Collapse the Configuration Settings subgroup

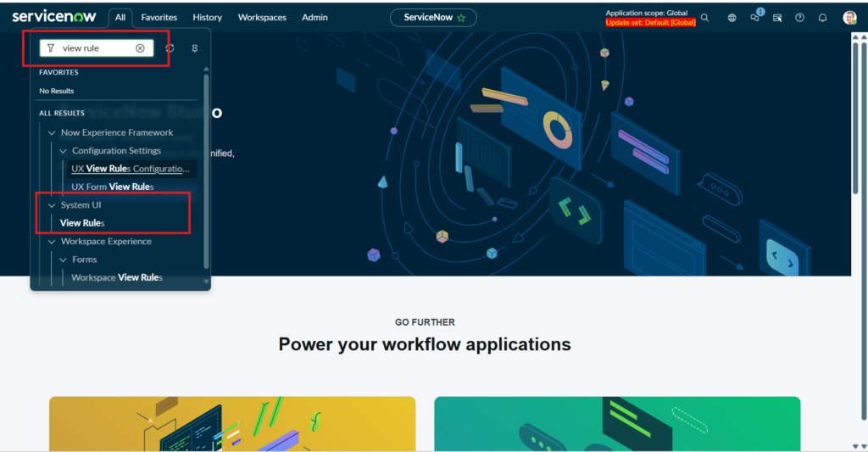(63, 151)
